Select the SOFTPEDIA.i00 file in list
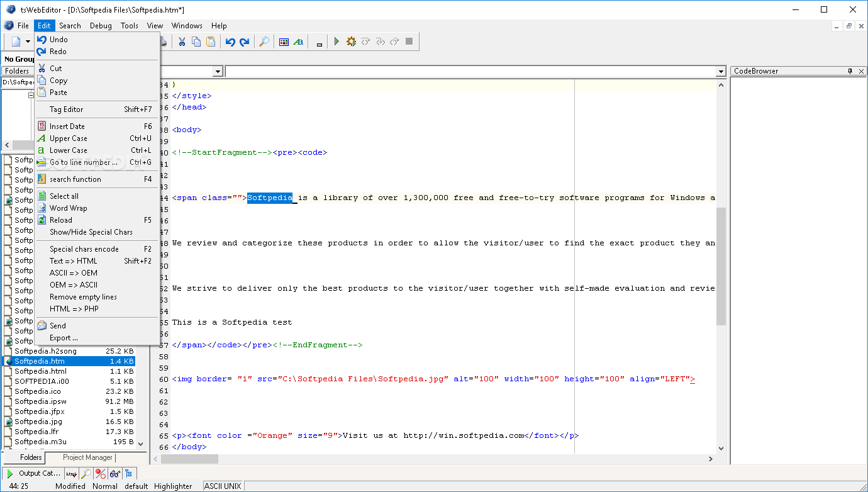The width and height of the screenshot is (868, 492). point(69,381)
